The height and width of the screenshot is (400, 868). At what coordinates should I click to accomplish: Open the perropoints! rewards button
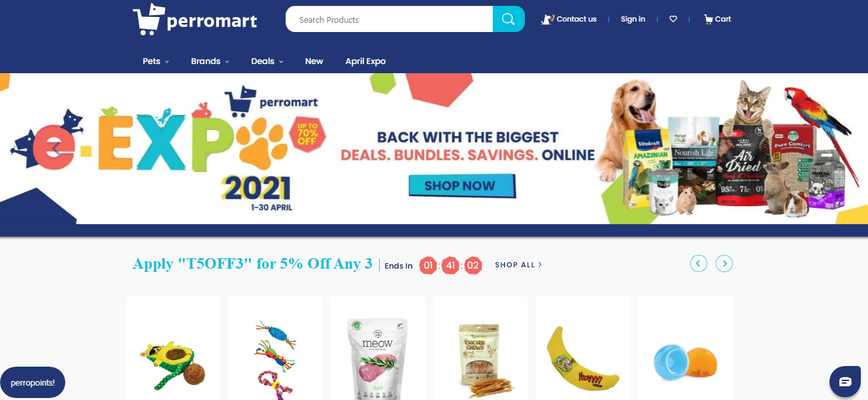[33, 382]
